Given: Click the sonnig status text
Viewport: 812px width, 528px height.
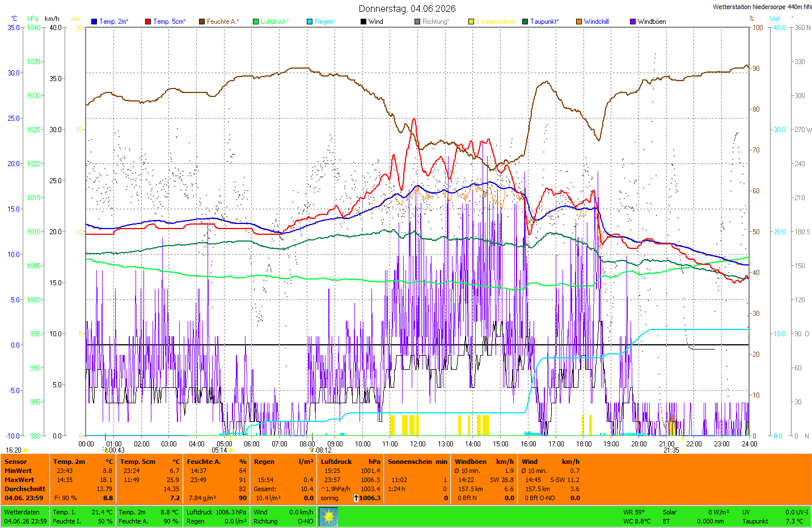Looking at the screenshot, I should 329,498.
